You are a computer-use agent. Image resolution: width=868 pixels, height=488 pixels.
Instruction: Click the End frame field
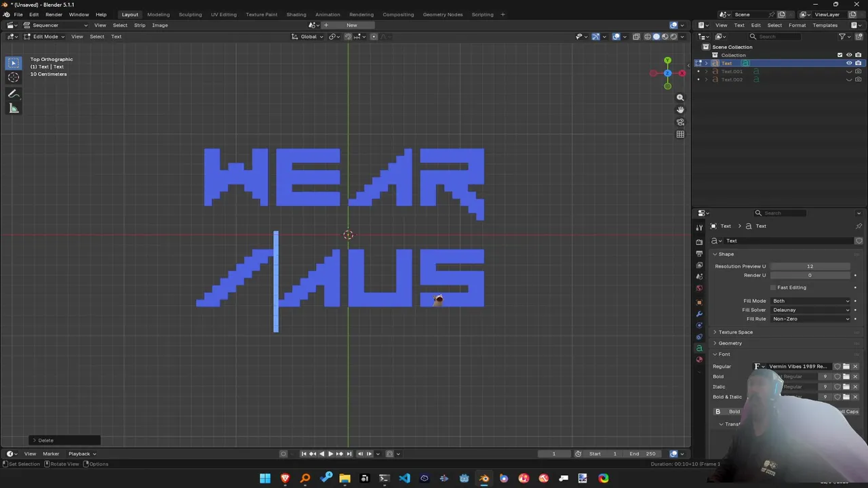(x=642, y=453)
